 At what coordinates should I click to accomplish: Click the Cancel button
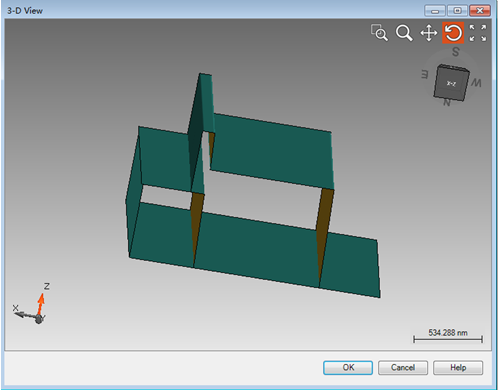tap(403, 367)
